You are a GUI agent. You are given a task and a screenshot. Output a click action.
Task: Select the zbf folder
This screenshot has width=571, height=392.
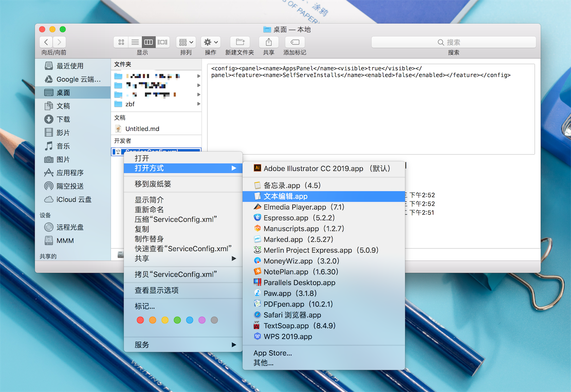click(x=157, y=104)
